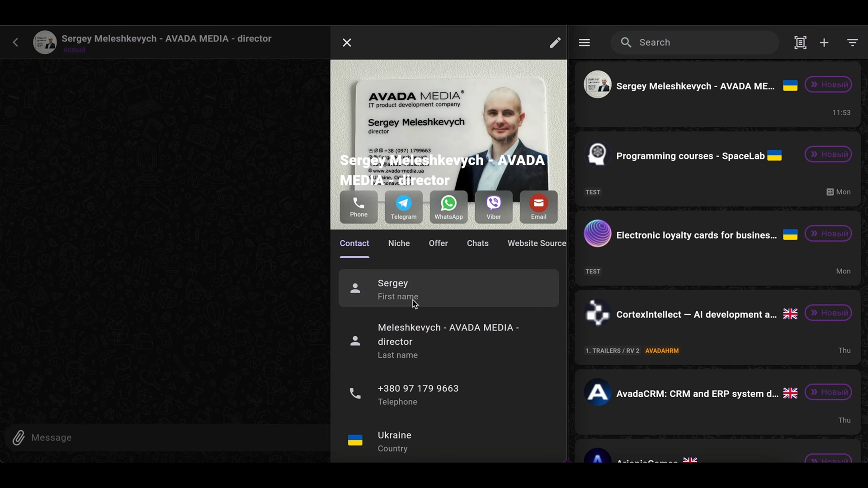868x488 pixels.
Task: Switch to the Website Source tab
Action: (537, 244)
